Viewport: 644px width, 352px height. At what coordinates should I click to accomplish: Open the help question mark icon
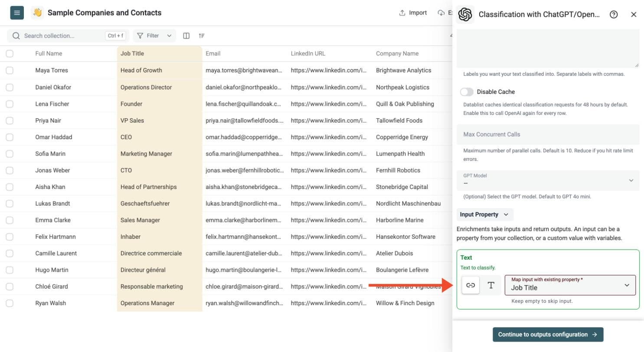coord(614,14)
